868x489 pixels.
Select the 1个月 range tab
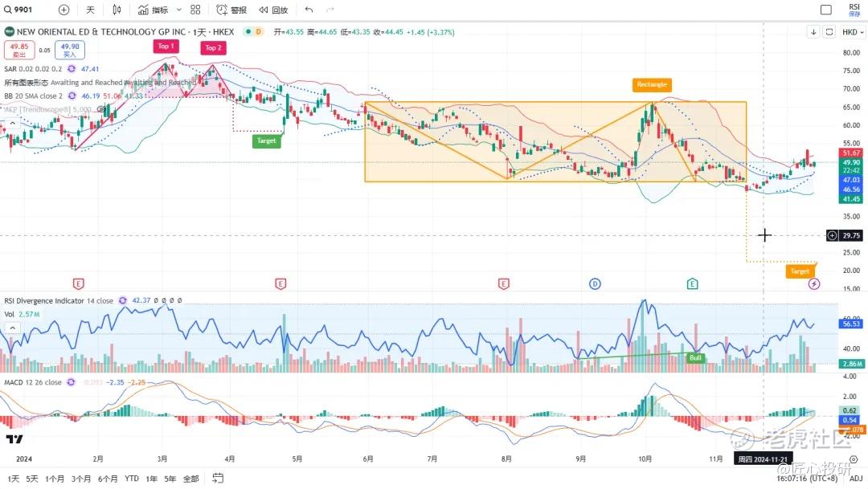coord(55,479)
